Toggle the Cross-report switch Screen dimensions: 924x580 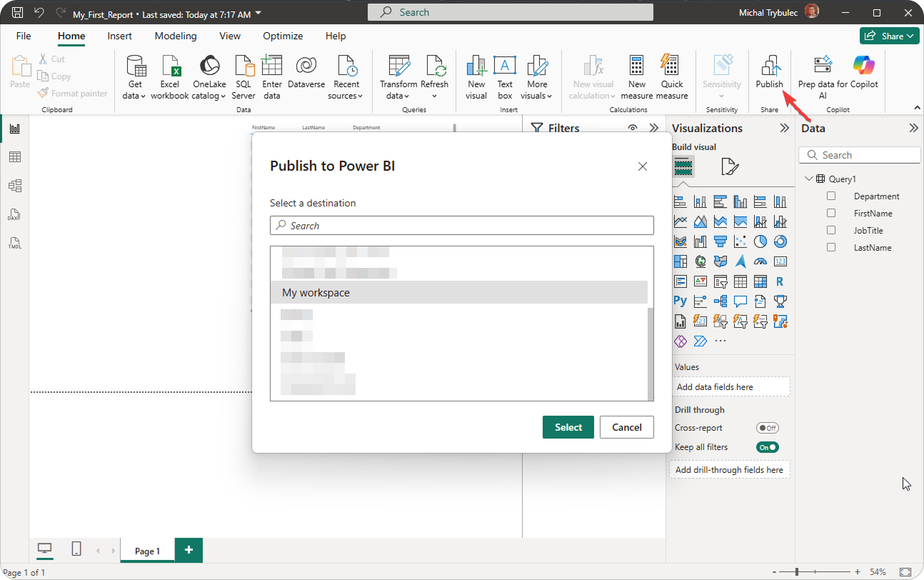coord(768,428)
